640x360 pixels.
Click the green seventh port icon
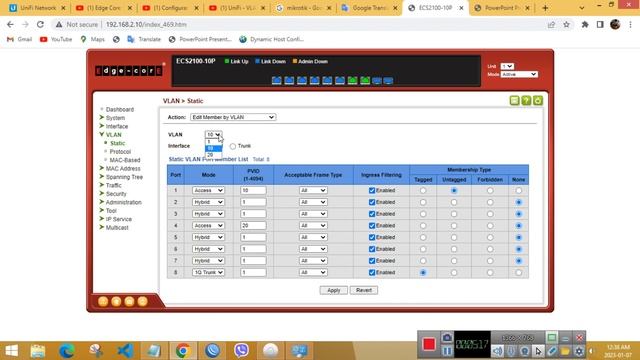(352, 80)
